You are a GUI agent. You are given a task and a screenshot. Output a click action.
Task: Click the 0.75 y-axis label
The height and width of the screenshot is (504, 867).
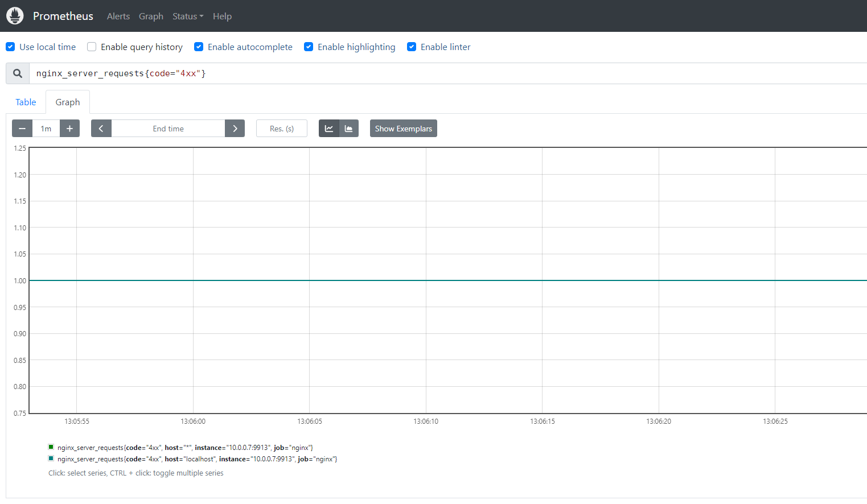point(20,413)
